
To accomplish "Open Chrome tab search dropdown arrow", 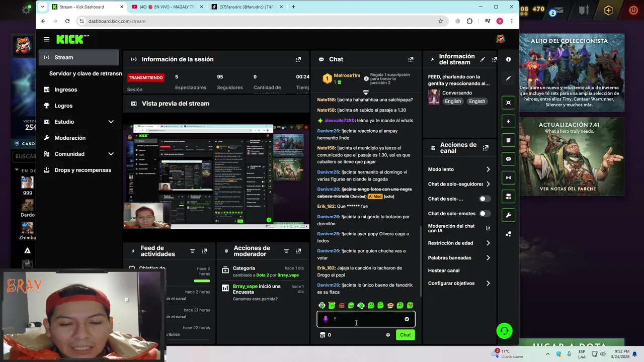I will click(43, 7).
